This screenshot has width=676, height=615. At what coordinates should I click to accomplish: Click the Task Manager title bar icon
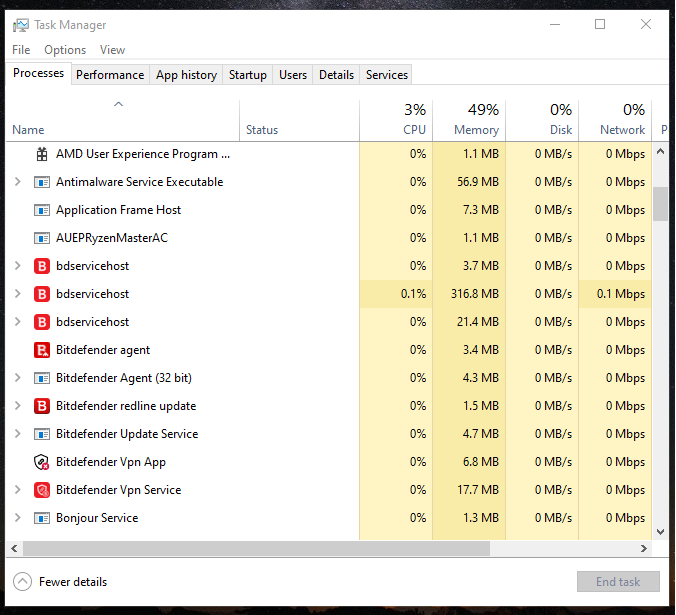[21, 25]
